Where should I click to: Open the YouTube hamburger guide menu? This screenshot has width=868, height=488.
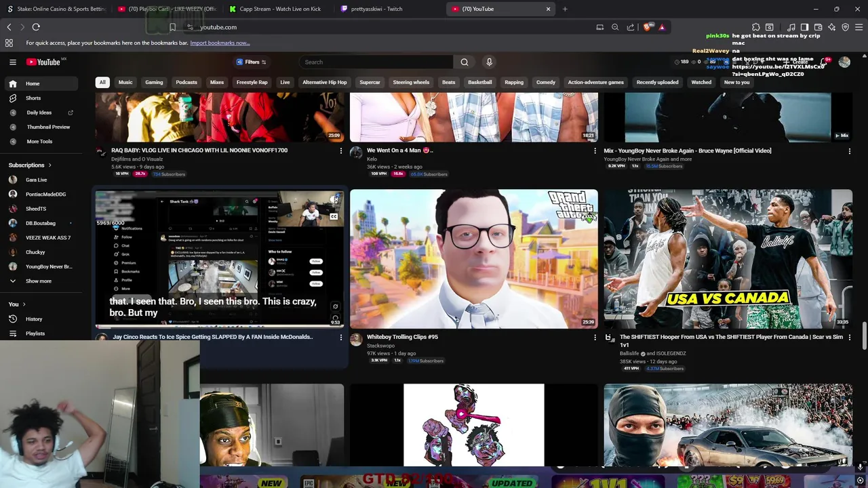tap(12, 62)
